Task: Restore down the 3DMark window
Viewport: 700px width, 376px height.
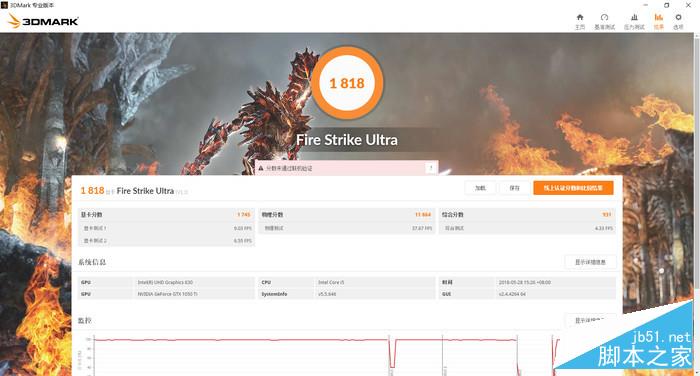Action: coord(667,5)
